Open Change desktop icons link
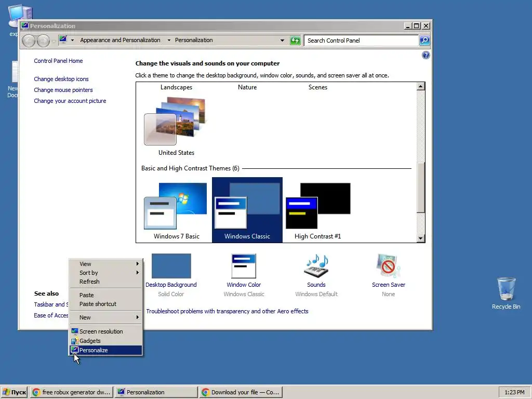This screenshot has width=532, height=399. click(x=61, y=79)
